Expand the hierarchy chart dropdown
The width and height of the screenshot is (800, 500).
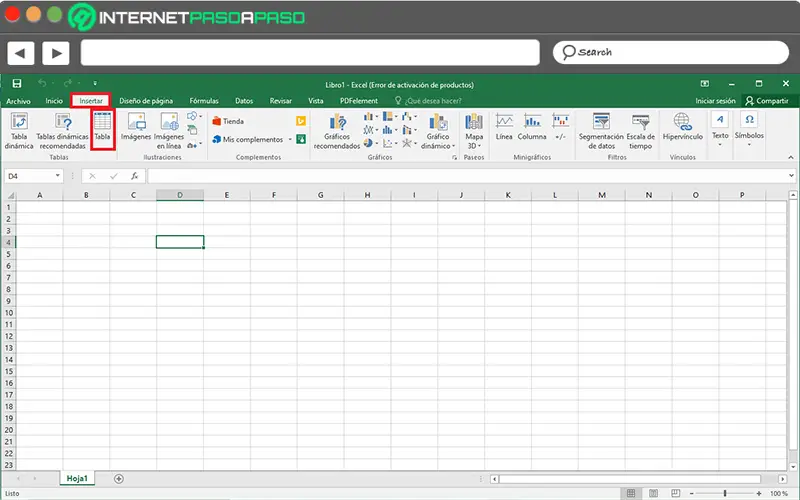pos(396,117)
